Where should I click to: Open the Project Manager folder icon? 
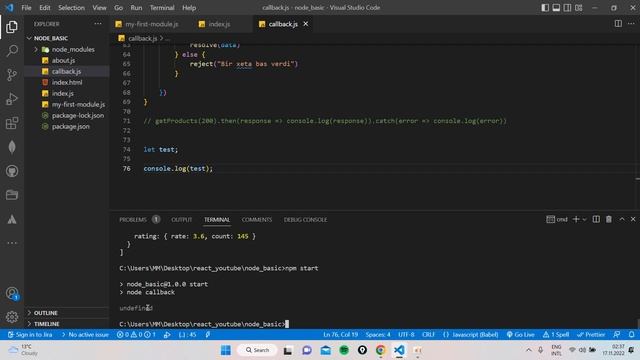pos(12,195)
